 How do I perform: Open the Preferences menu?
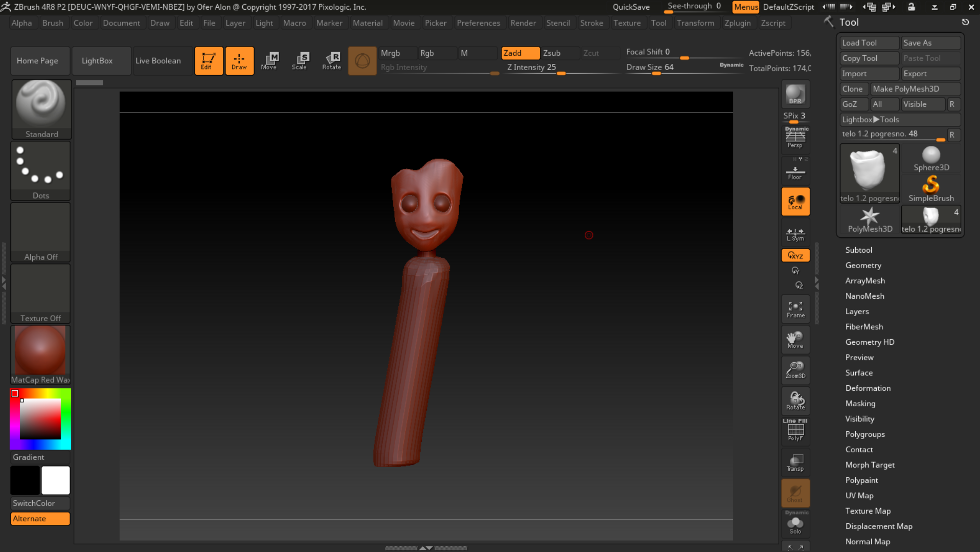[x=478, y=23]
